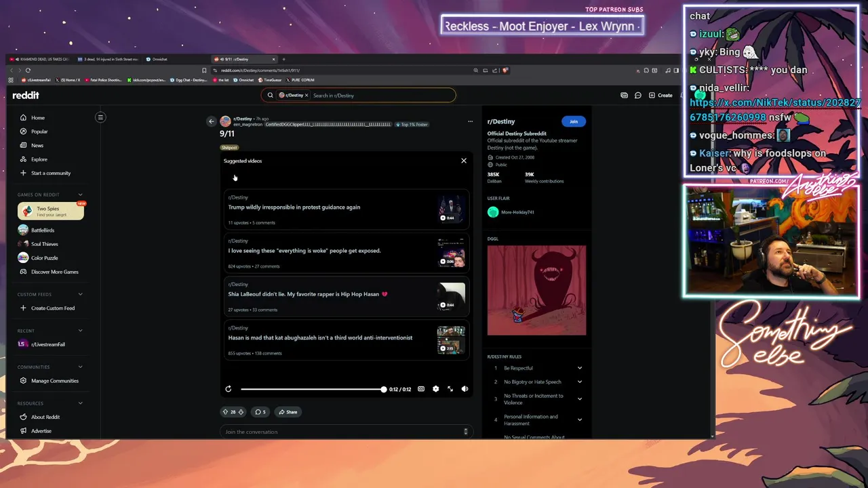Reload the page in the browser
The height and width of the screenshot is (488, 868).
pos(28,70)
